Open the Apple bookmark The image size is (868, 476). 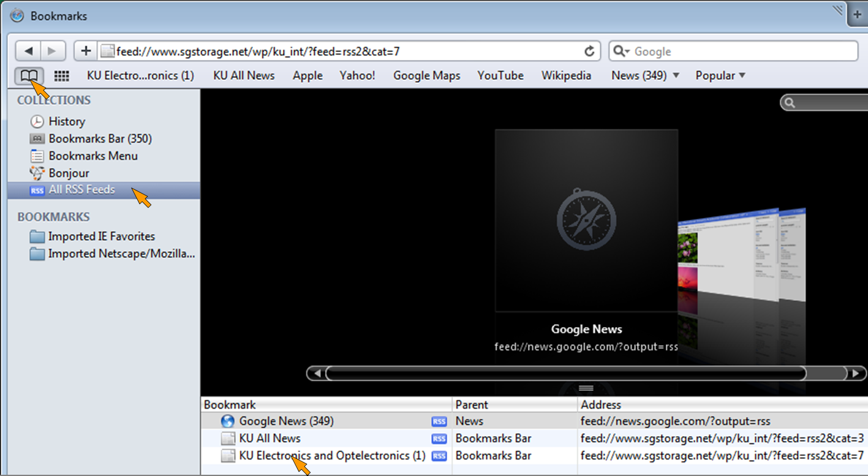308,76
